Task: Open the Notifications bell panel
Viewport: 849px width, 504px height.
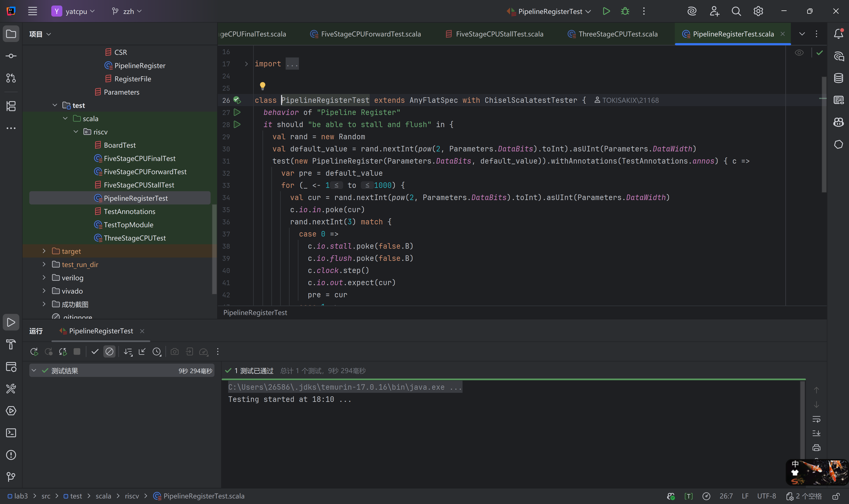Action: [x=838, y=34]
